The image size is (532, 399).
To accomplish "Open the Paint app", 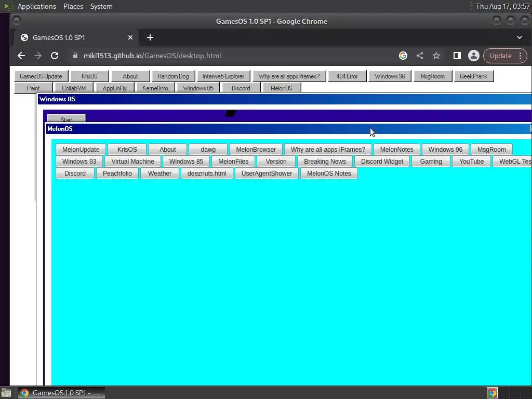I will [x=33, y=88].
